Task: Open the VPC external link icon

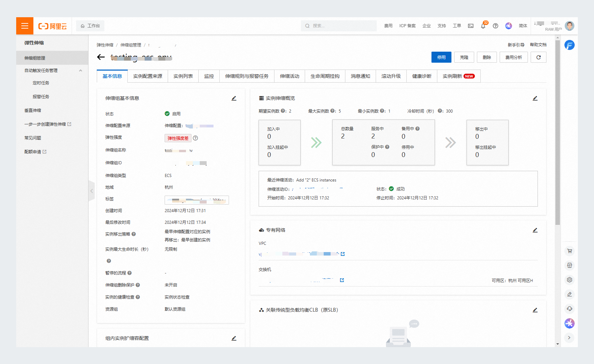Action: [343, 254]
